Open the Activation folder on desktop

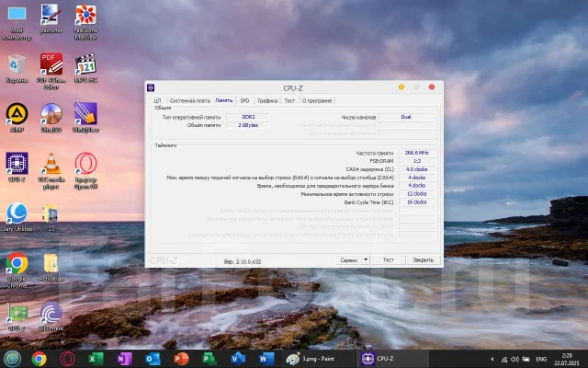point(51,268)
